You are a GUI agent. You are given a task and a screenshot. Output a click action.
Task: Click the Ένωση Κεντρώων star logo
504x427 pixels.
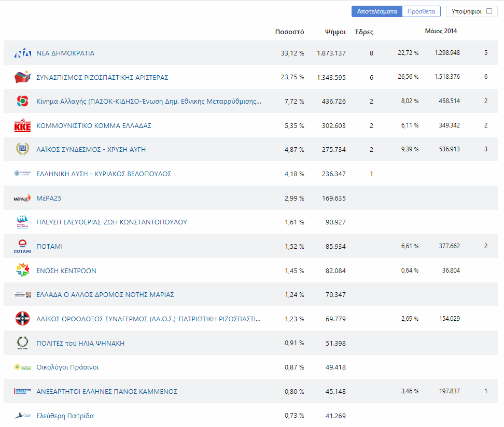[x=22, y=270]
